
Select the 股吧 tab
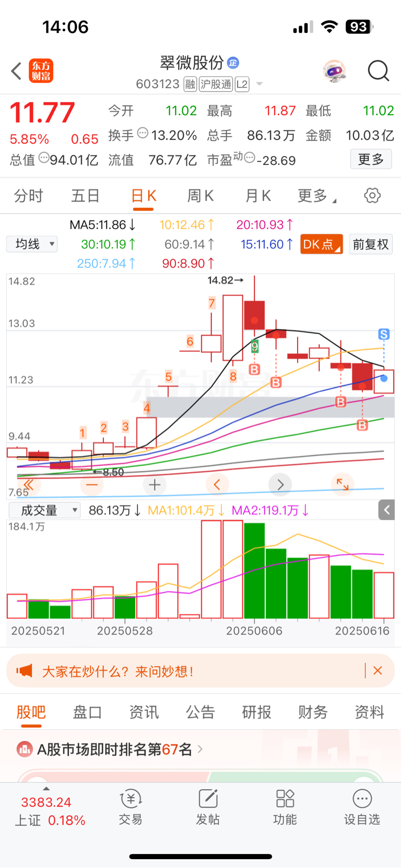click(31, 712)
